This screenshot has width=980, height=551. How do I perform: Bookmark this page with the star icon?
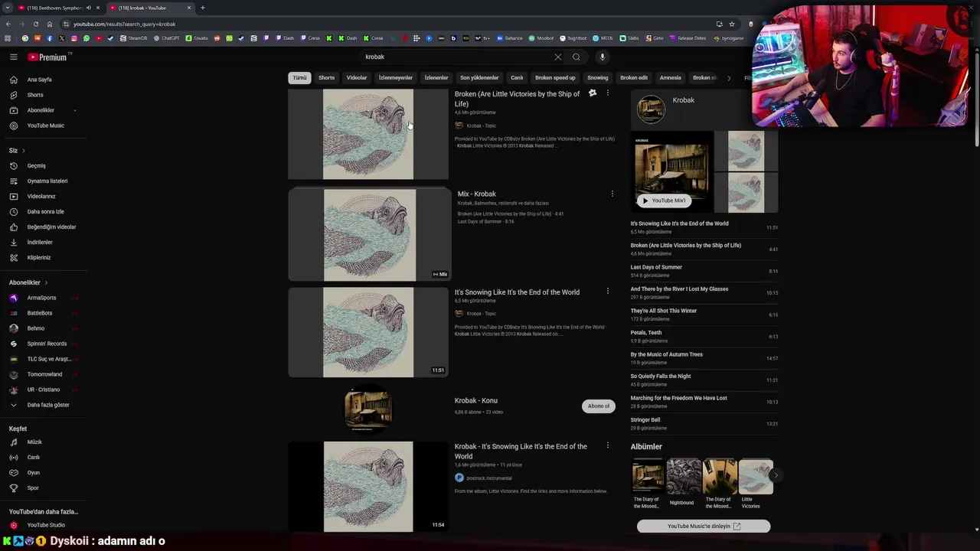point(732,24)
